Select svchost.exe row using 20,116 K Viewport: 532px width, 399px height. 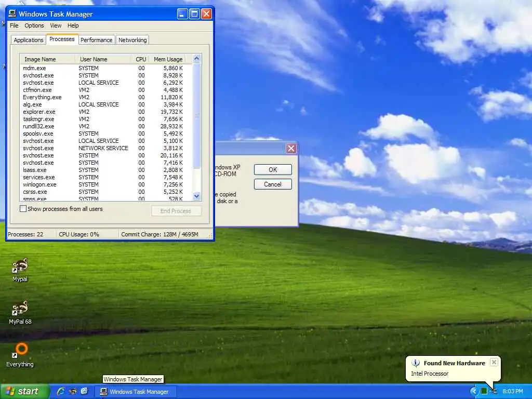tap(105, 155)
